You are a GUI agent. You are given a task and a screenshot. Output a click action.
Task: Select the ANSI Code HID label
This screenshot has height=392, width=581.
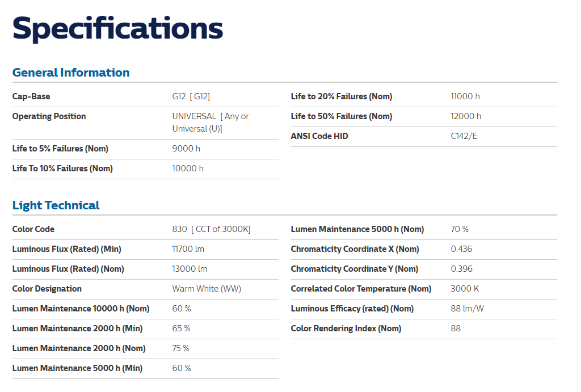[319, 136]
